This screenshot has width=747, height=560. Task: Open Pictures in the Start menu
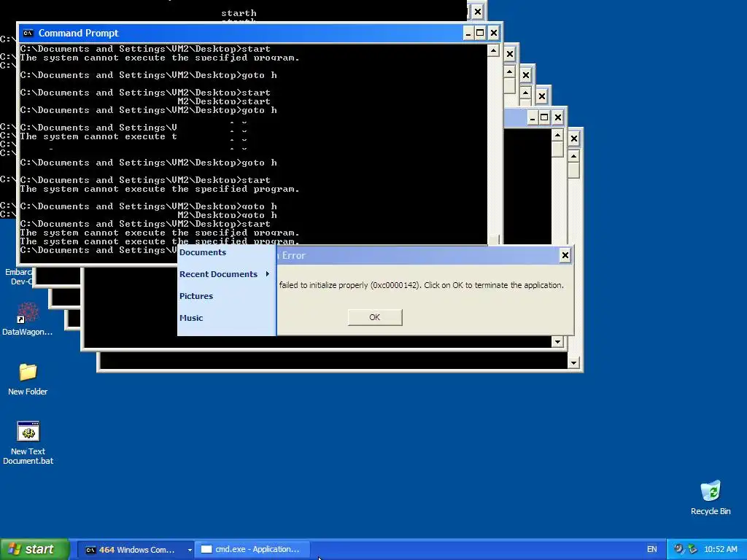coord(196,296)
